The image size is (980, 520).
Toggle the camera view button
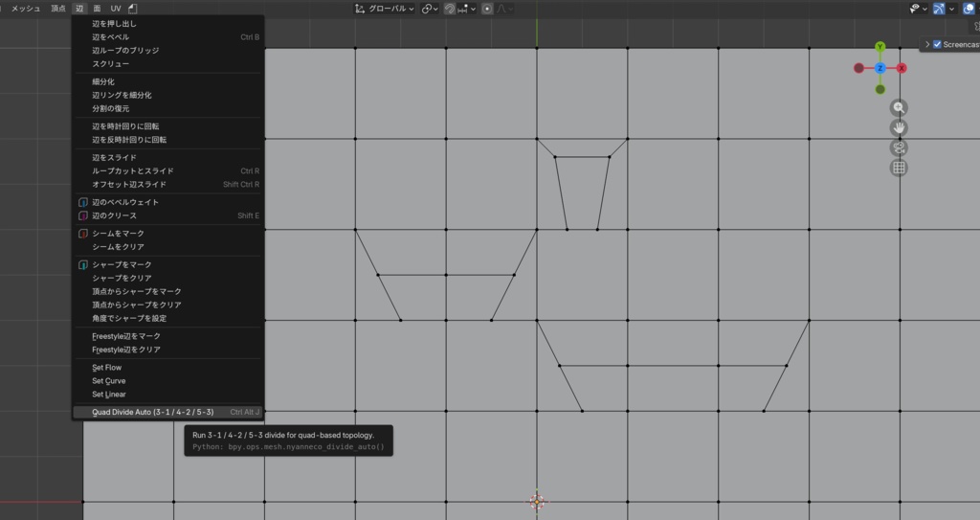tap(899, 147)
